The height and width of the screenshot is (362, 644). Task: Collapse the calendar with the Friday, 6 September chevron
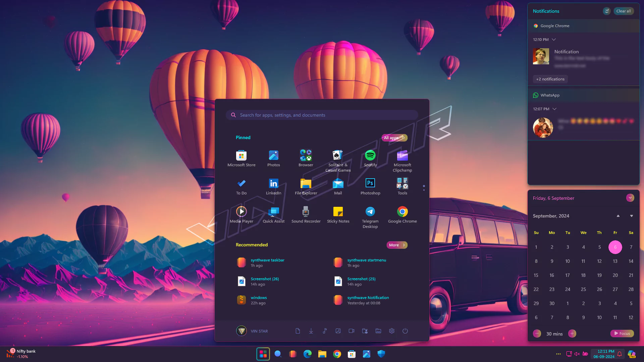click(x=630, y=198)
